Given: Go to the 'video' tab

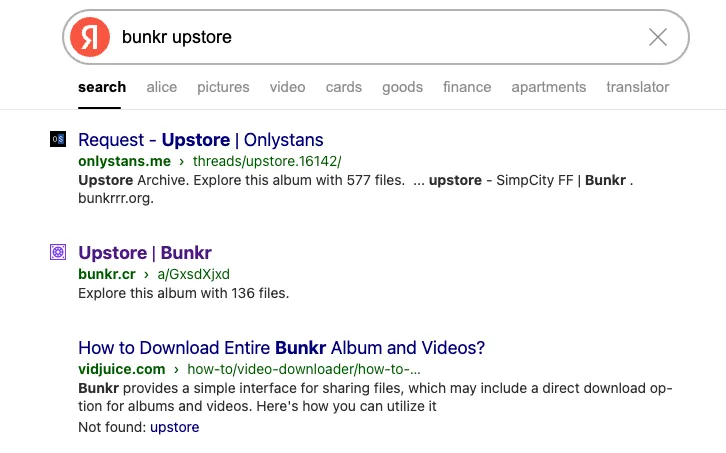Looking at the screenshot, I should coord(288,87).
